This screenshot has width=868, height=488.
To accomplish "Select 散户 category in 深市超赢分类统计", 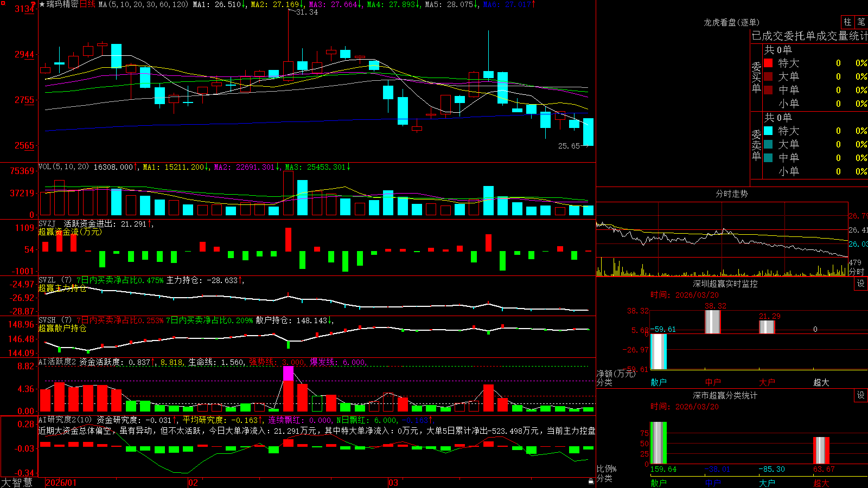I will click(659, 483).
